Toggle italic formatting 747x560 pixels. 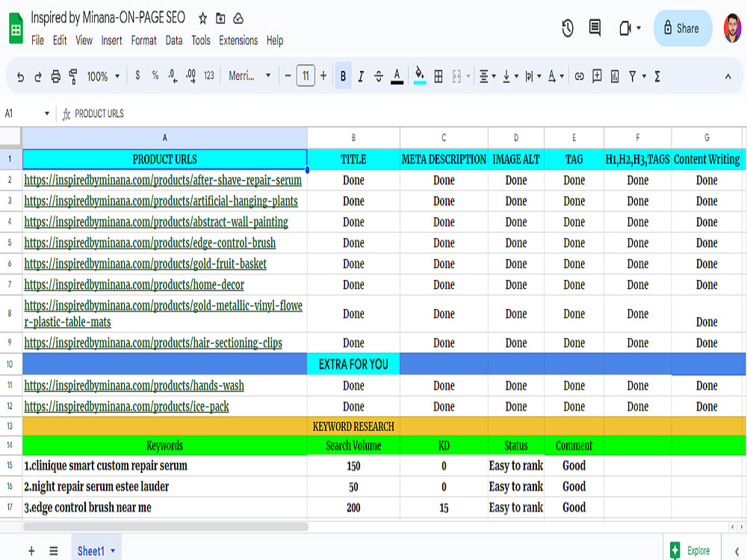click(x=361, y=76)
